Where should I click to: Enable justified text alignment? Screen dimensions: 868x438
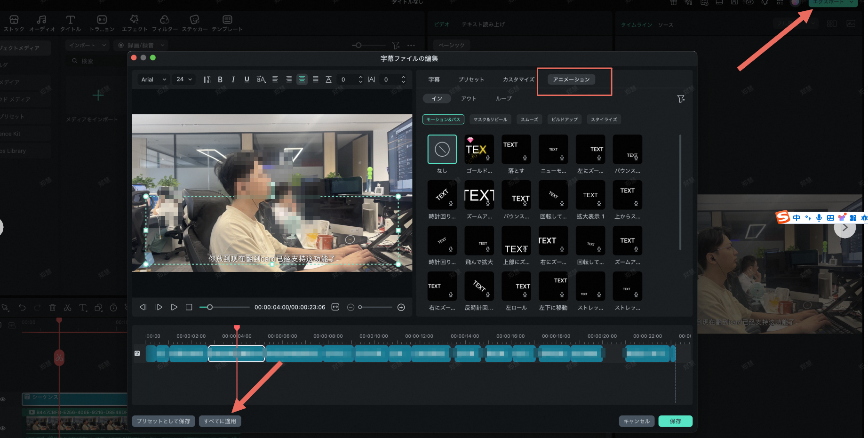point(315,79)
